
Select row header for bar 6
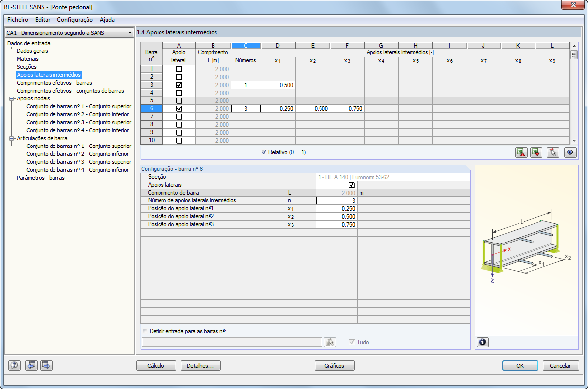tap(152, 109)
